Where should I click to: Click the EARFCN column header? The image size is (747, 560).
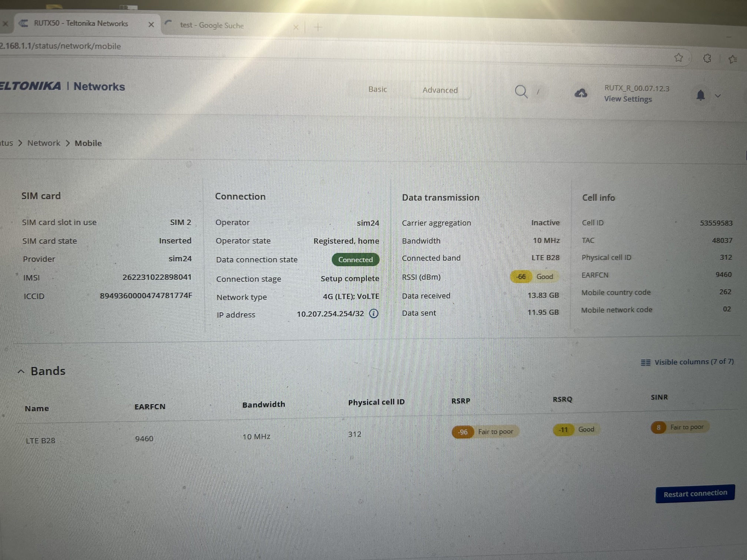pos(150,407)
